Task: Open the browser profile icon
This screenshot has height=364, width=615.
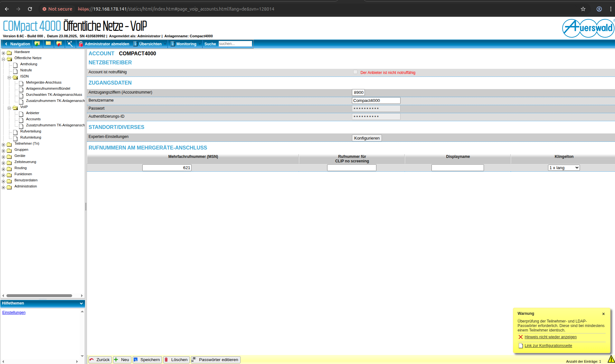Action: click(x=599, y=9)
